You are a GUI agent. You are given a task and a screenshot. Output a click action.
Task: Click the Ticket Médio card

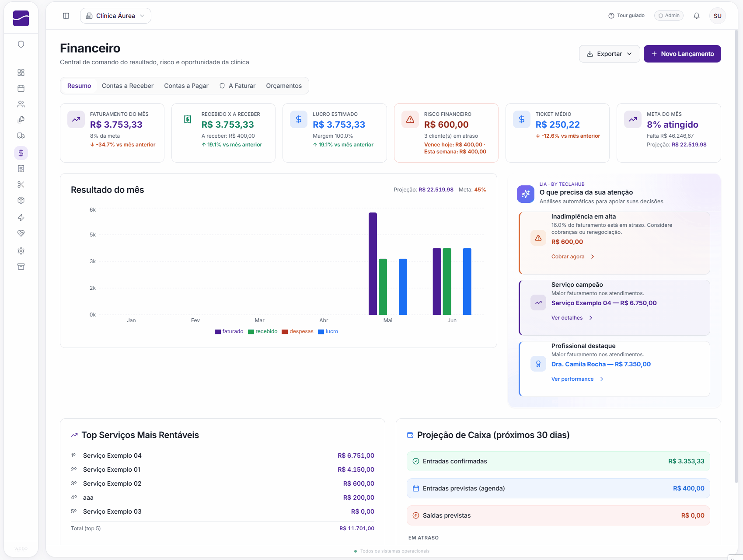[x=557, y=133]
